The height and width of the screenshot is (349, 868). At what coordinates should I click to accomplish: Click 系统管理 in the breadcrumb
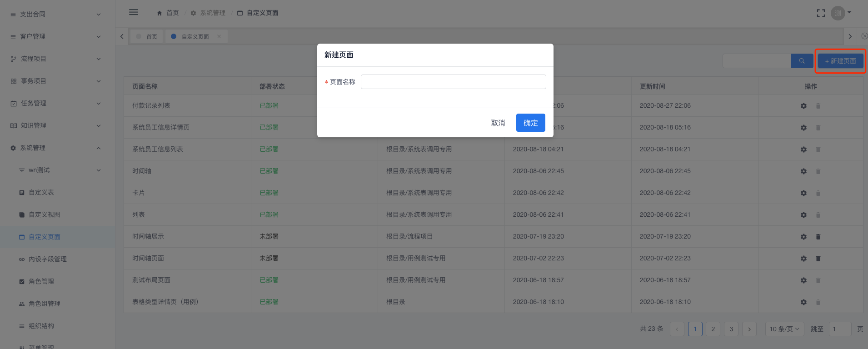coord(213,13)
